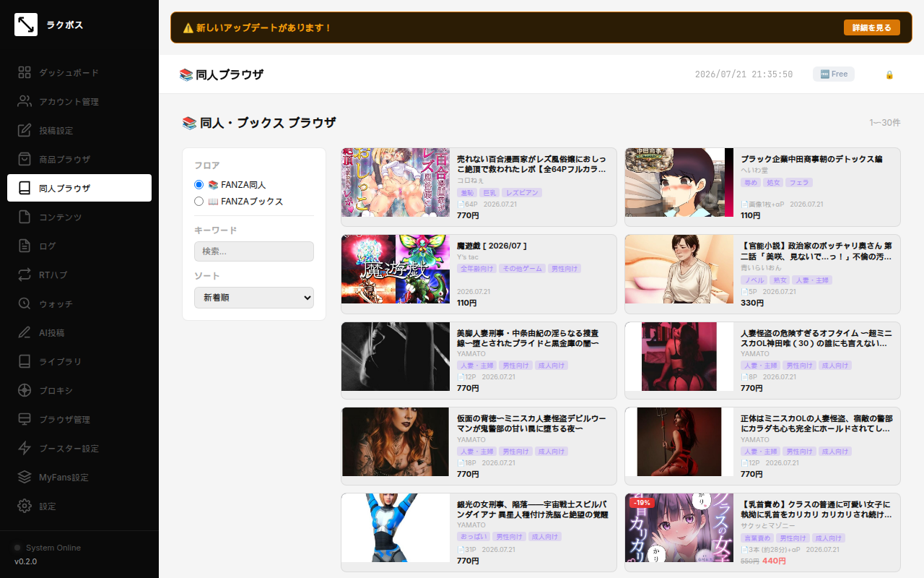Image resolution: width=924 pixels, height=578 pixels.
Task: Open アカウント管理 in the sidebar
Action: coord(79,101)
